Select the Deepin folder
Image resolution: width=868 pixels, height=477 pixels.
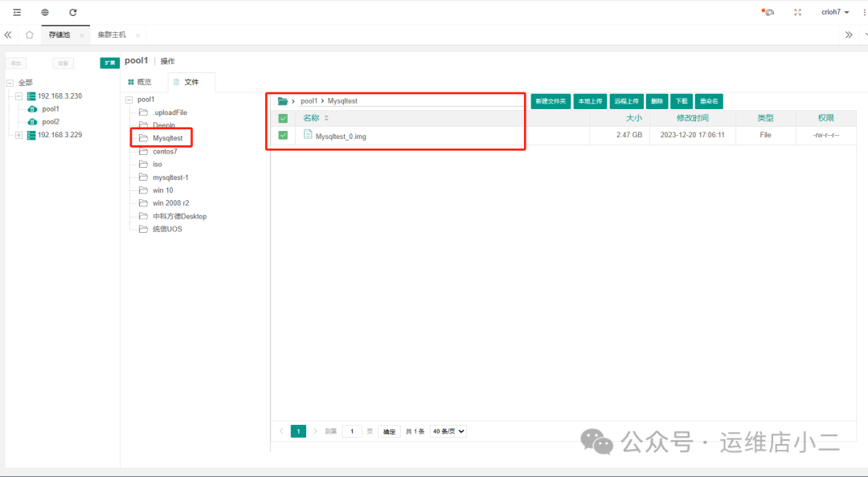tap(164, 125)
